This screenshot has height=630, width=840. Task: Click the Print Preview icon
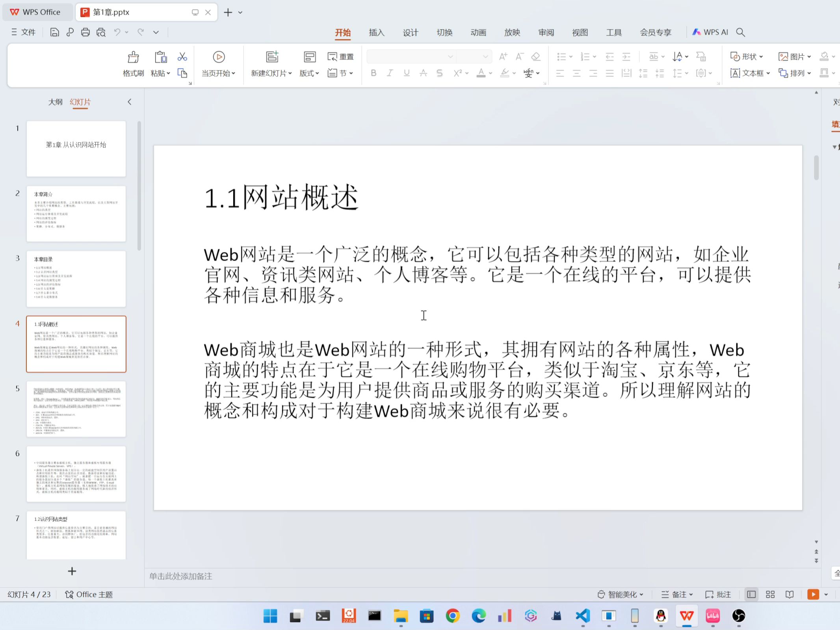click(x=101, y=32)
